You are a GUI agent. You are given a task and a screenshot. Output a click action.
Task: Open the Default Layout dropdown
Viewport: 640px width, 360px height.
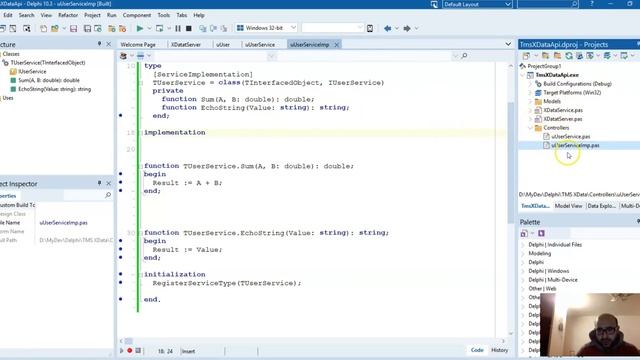tap(508, 4)
